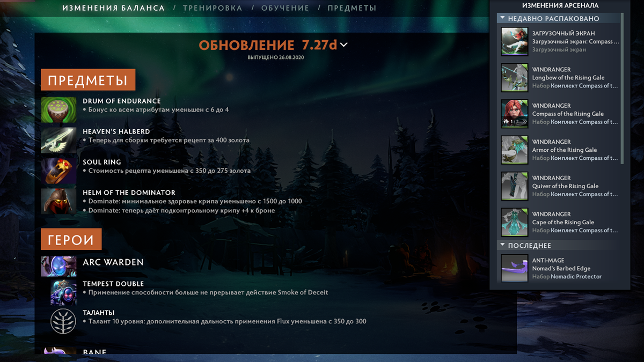The height and width of the screenshot is (362, 644).
Task: Click the arsenal panel scrollbar
Action: coord(623,88)
